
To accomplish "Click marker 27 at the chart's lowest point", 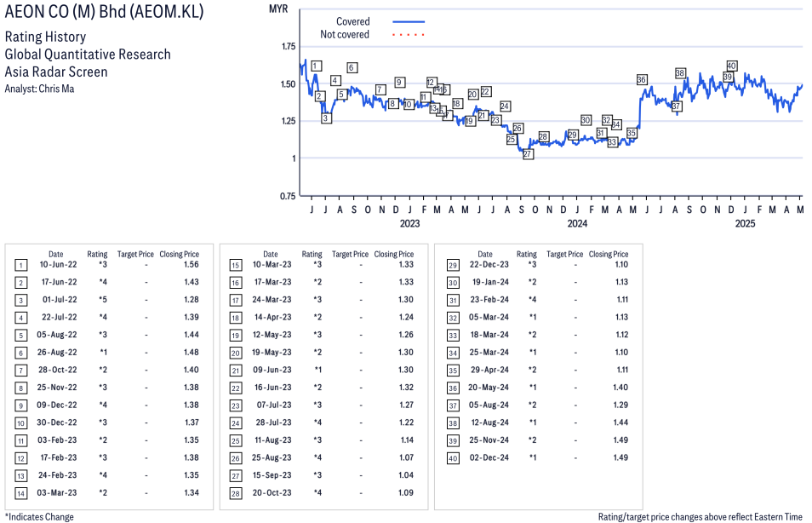I will coord(528,154).
